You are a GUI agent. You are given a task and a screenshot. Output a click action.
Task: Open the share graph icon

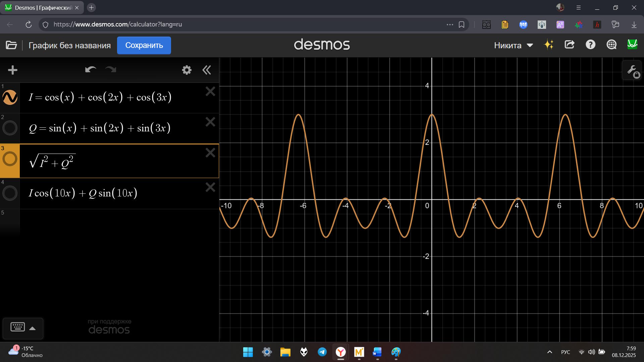click(569, 45)
